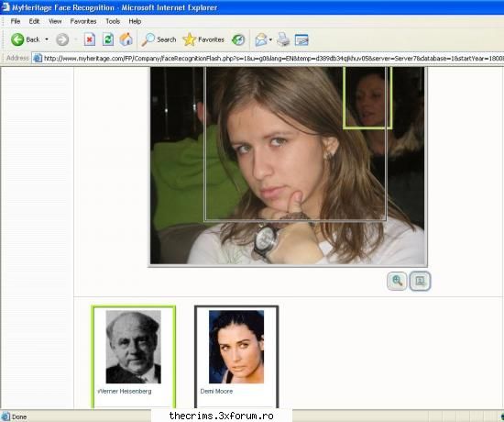The width and height of the screenshot is (504, 422).
Task: Click the address bar URL field
Action: click(268, 59)
